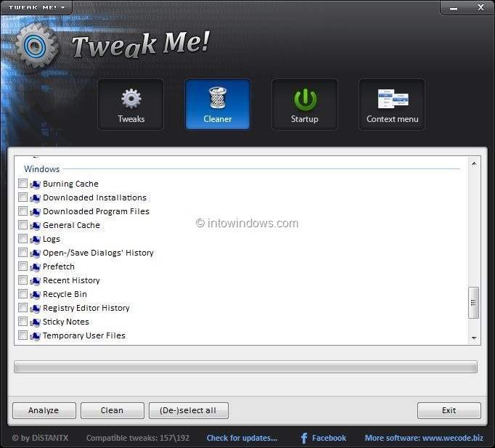Image resolution: width=495 pixels, height=448 pixels.
Task: Click the (De-)select all button
Action: coord(188,410)
